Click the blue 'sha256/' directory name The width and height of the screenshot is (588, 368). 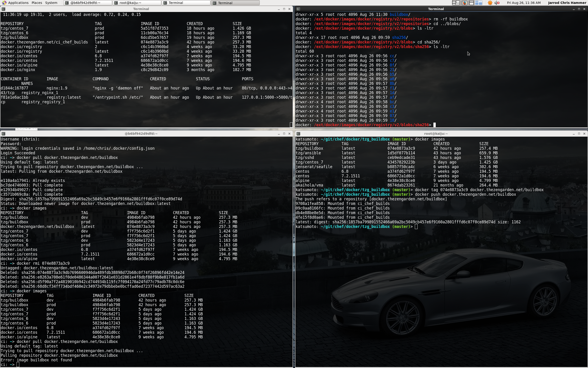(400, 37)
